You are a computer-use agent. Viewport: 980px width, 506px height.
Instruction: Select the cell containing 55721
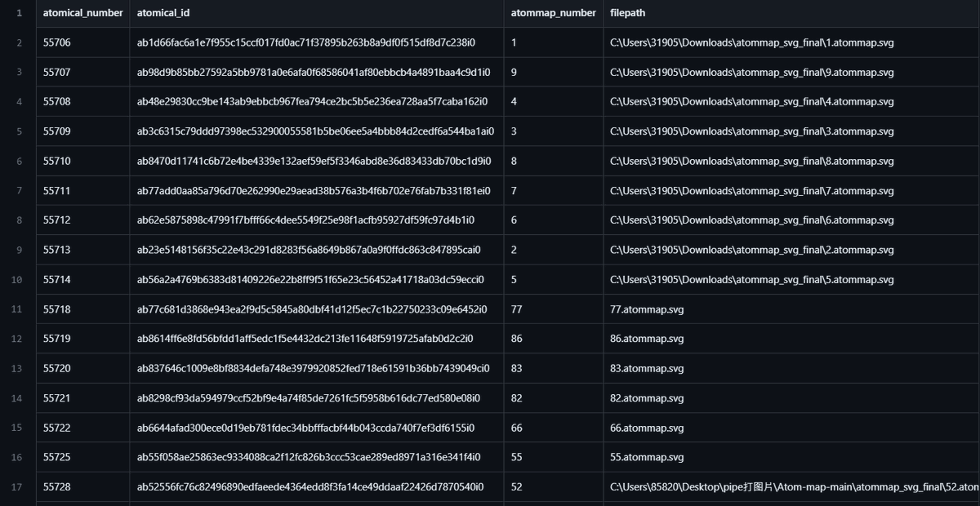82,398
